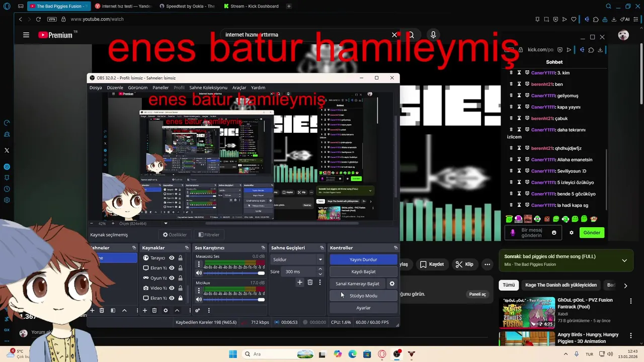Click Yayını Durdur to stop streaming

(363, 259)
